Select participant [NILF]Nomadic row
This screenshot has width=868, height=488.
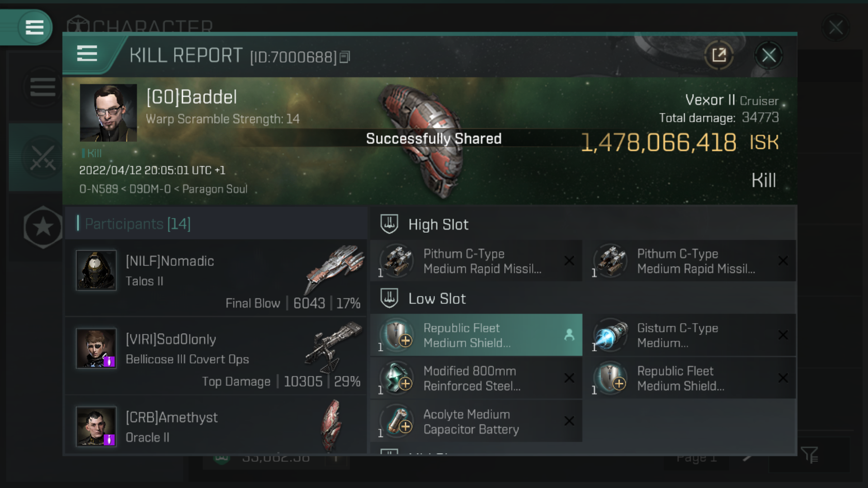[x=216, y=278]
